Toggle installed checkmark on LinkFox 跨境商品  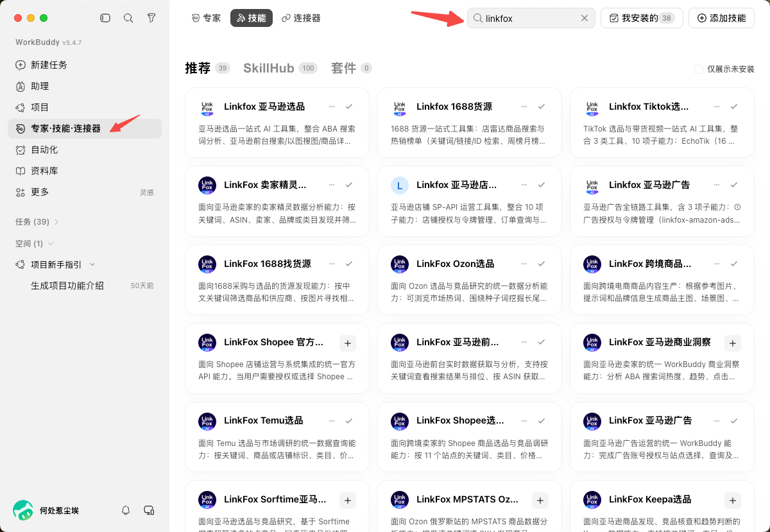click(x=734, y=264)
